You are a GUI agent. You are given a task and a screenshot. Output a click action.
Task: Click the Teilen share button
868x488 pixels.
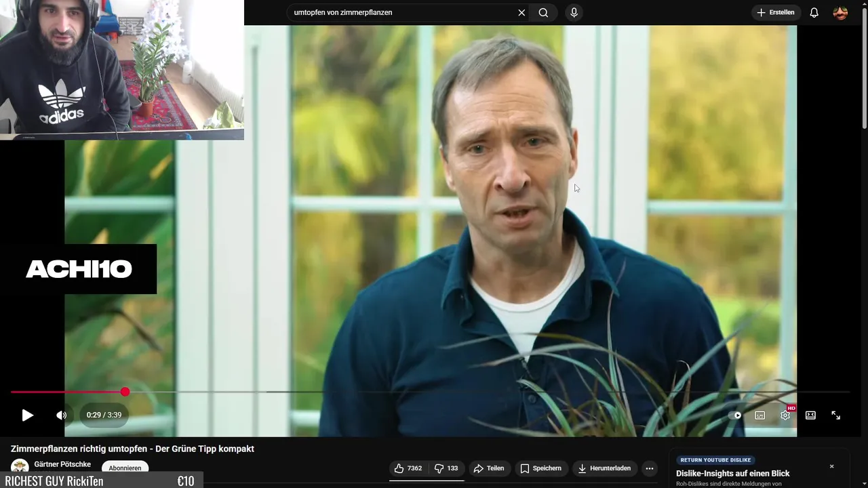pos(489,468)
